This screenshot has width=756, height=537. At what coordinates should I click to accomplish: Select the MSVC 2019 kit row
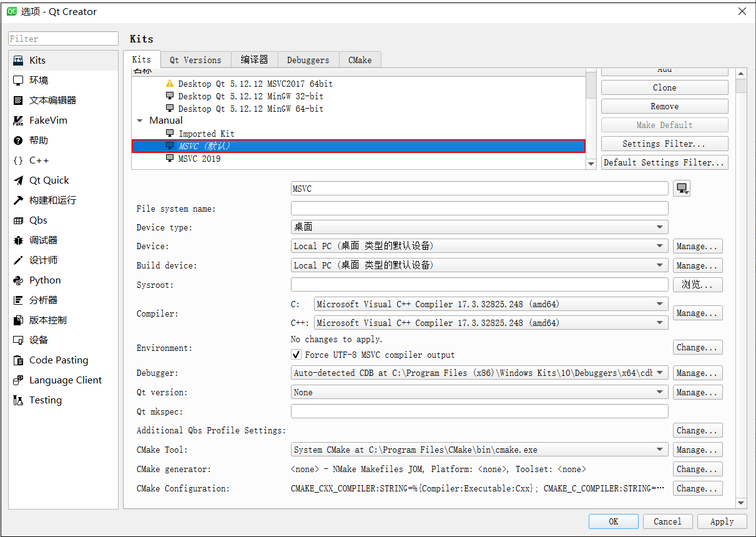point(359,159)
